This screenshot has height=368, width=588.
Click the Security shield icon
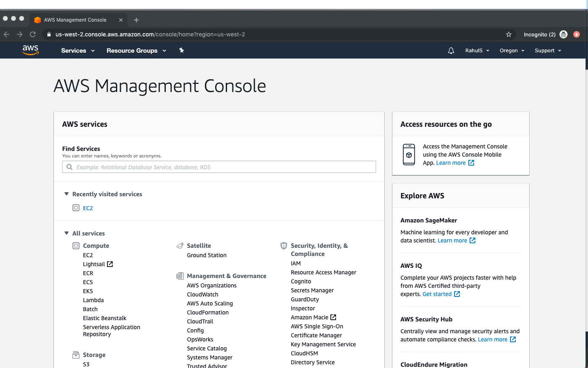click(284, 245)
